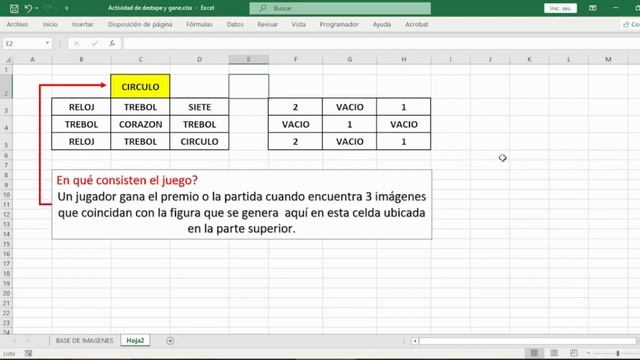Click the CORAZON cell
The image size is (640, 360).
[x=140, y=124]
